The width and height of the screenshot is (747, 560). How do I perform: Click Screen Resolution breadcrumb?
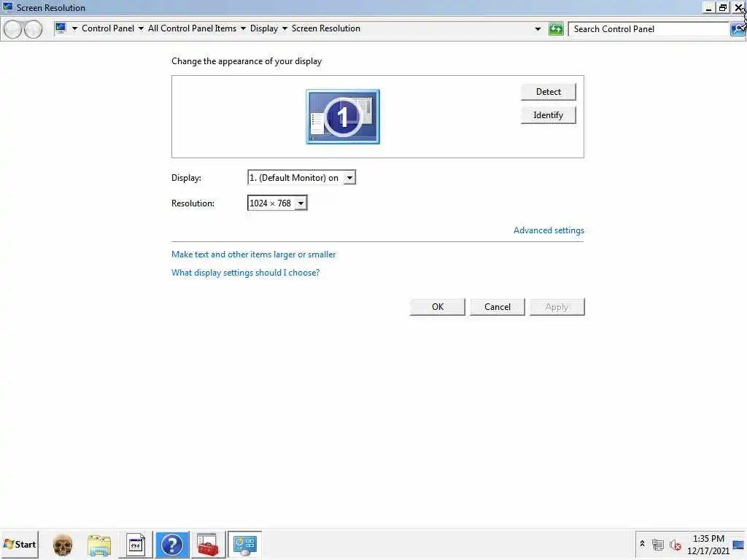(326, 28)
